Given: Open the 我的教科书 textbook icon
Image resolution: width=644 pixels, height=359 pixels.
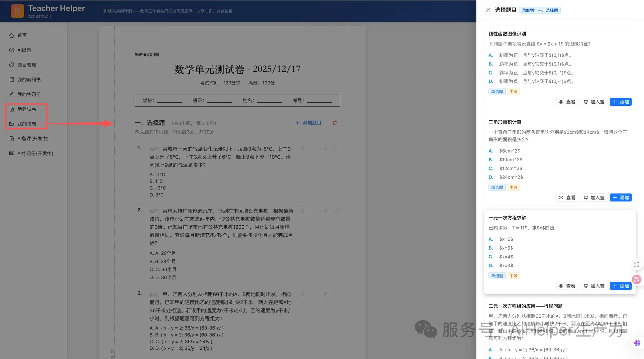Looking at the screenshot, I should click(12, 79).
